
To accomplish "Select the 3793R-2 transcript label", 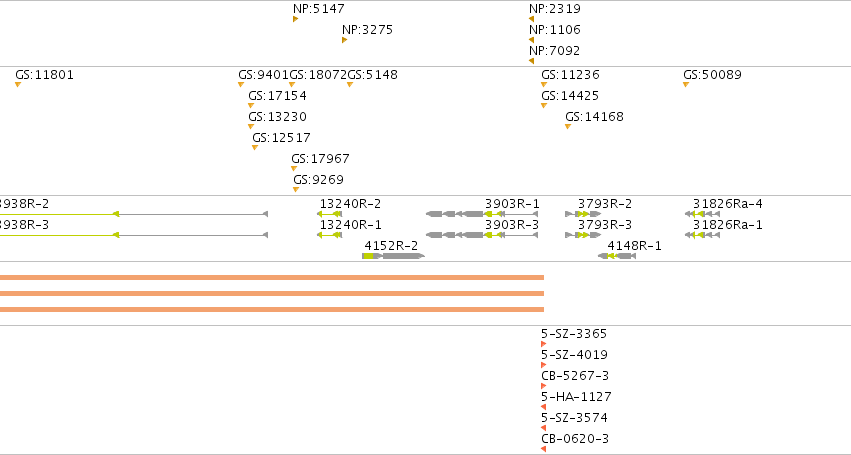I will [605, 204].
